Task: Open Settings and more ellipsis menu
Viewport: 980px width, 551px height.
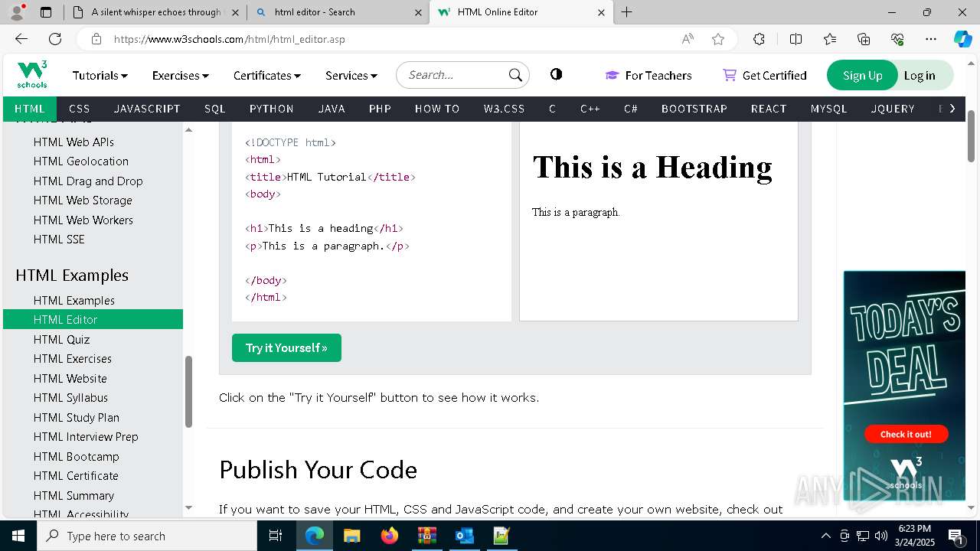Action: pyautogui.click(x=931, y=39)
